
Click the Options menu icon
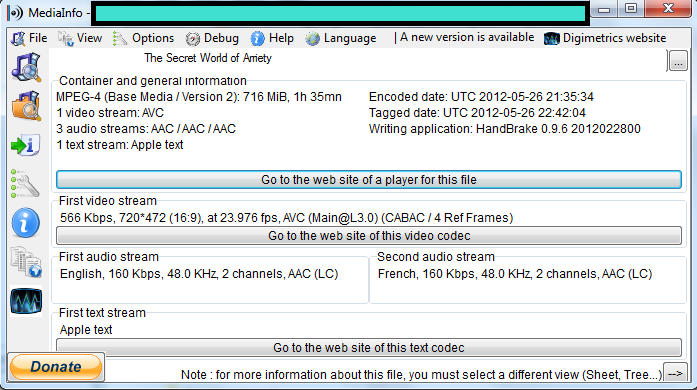(x=120, y=39)
